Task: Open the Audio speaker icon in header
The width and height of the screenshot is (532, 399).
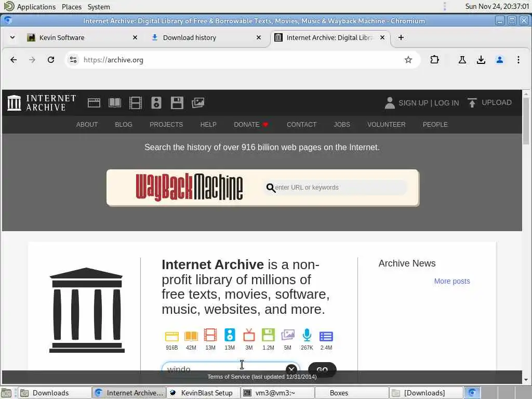Action: 156,103
